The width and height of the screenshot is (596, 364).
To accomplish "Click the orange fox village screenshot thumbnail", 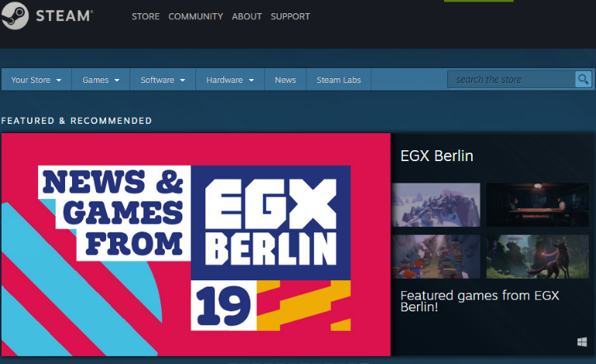I will click(x=436, y=256).
